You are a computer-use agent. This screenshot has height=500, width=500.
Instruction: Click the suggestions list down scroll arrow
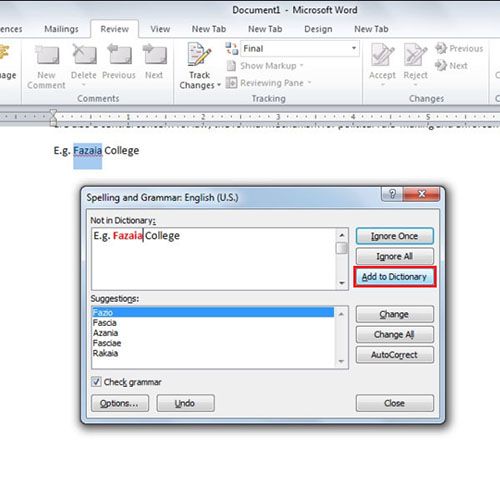point(341,361)
